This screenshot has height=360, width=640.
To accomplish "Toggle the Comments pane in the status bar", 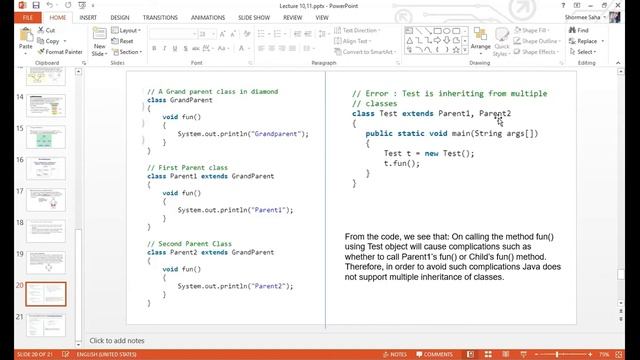I will 434,354.
